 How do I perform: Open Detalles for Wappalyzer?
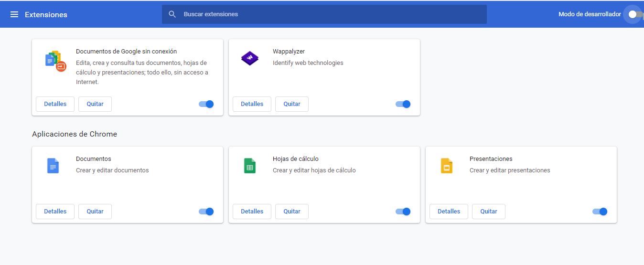coord(252,104)
